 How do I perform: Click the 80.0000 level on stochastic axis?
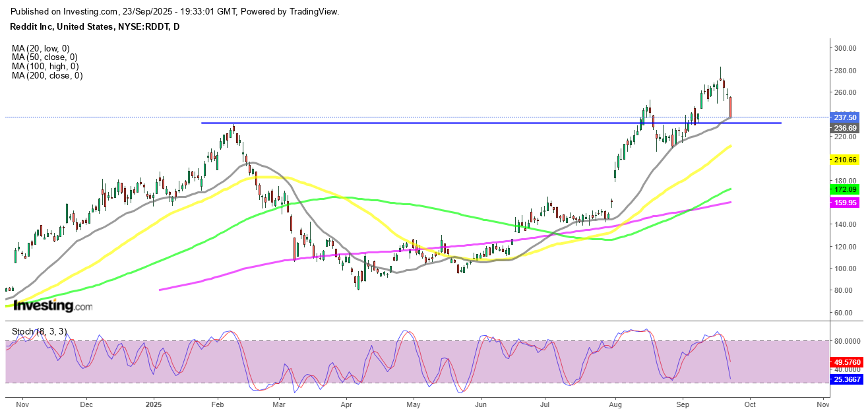(846, 341)
